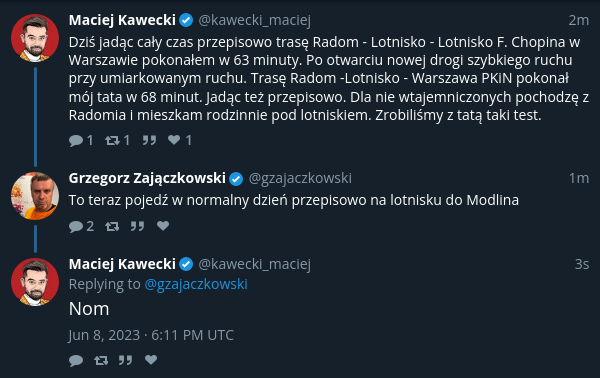The width and height of the screenshot is (600, 378).
Task: Open the Jun 8, 2023 timestamp
Action: (x=151, y=336)
